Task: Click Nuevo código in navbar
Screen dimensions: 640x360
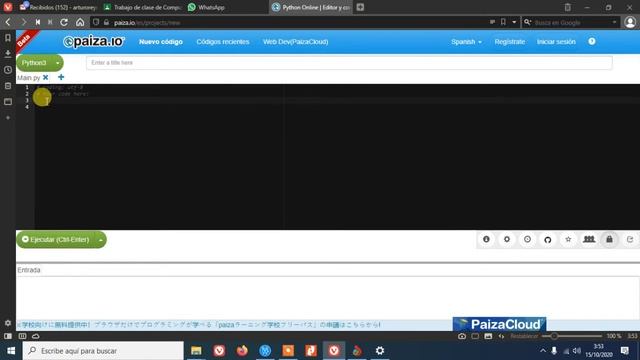Action: pyautogui.click(x=161, y=42)
